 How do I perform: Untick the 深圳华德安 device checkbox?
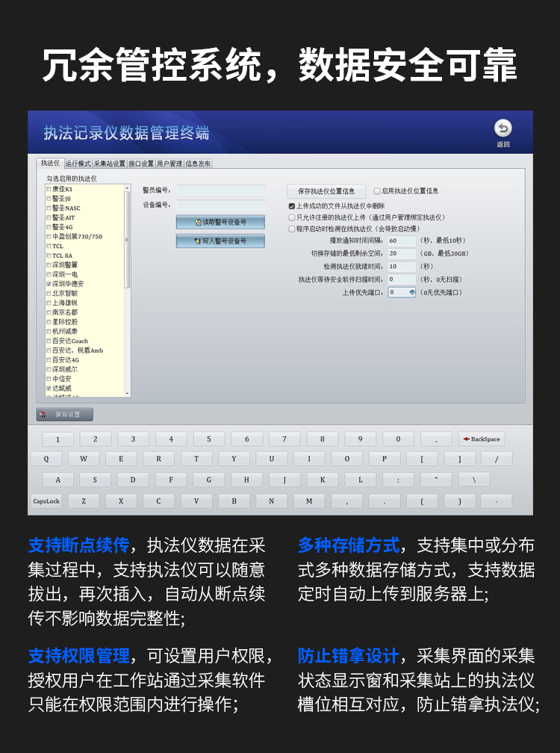pyautogui.click(x=49, y=284)
